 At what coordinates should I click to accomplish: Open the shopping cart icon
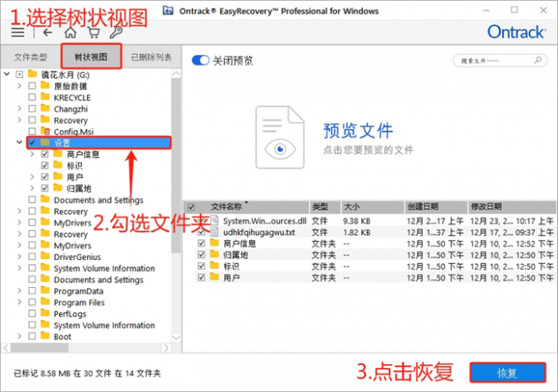93,33
